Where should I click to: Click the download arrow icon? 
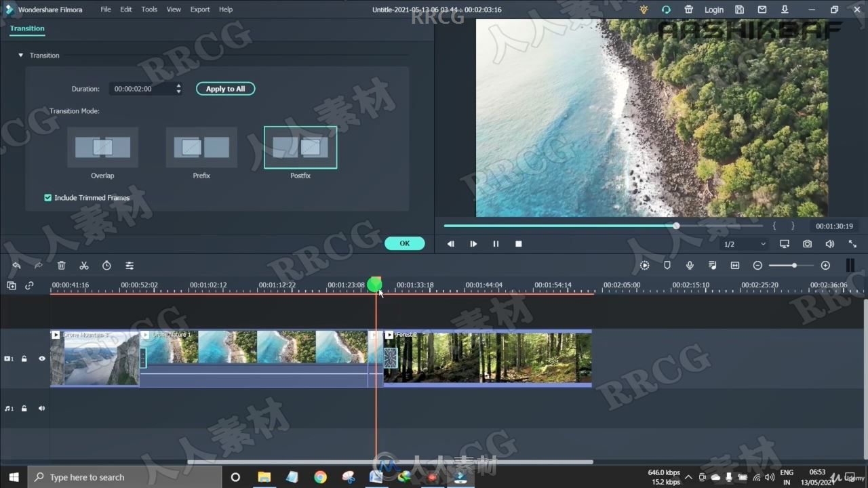click(785, 9)
